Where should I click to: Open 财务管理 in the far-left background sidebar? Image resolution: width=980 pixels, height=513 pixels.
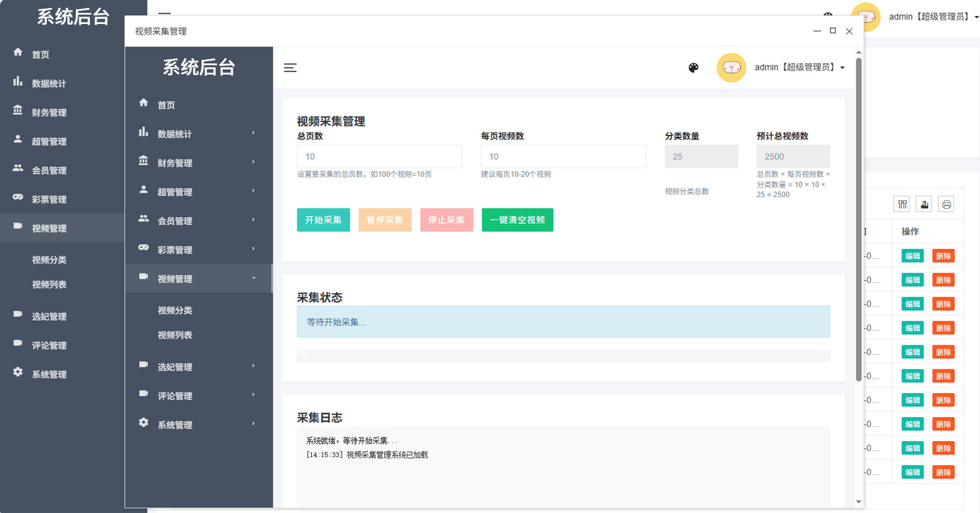click(49, 112)
